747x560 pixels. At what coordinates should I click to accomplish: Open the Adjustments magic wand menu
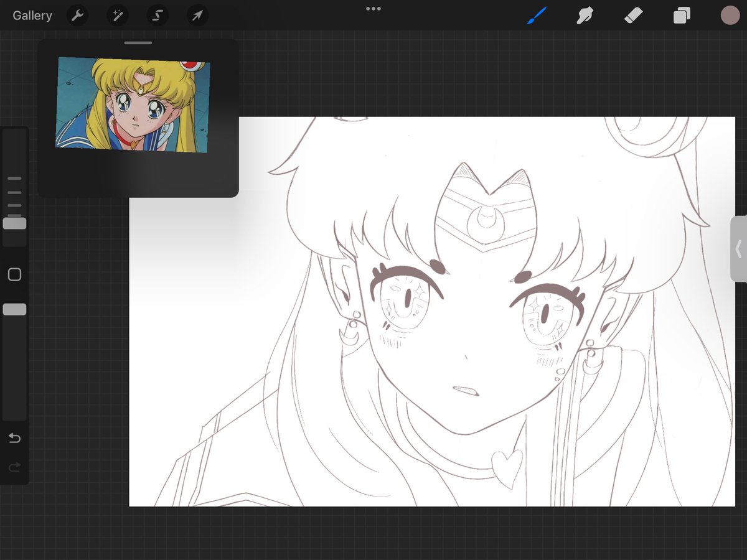click(x=118, y=16)
